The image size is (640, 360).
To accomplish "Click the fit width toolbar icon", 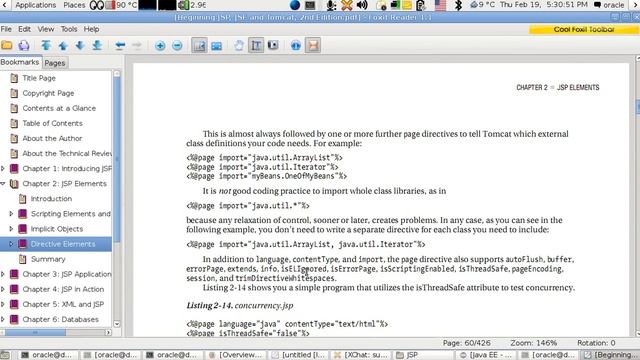I will pyautogui.click(x=216, y=45).
